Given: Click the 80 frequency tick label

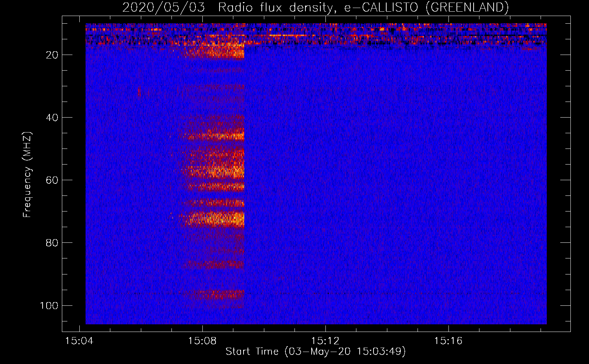Looking at the screenshot, I should click(x=52, y=243).
